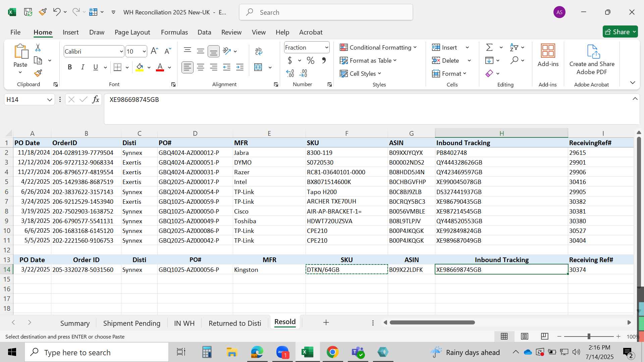Click the horizontal scrollbar thumb

click(x=432, y=322)
